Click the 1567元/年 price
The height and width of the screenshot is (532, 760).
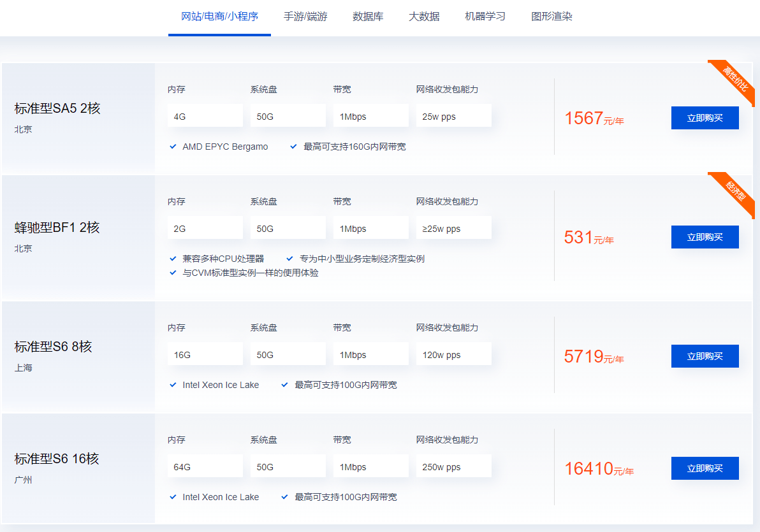594,119
